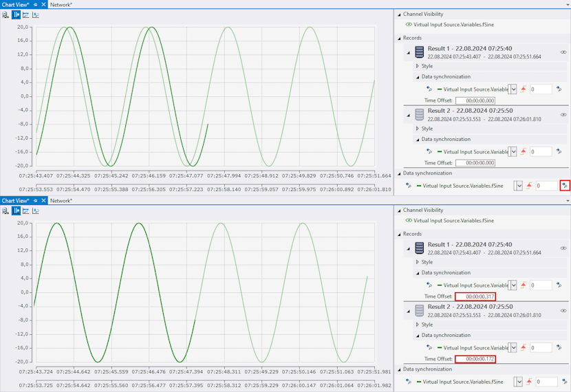Image resolution: width=571 pixels, height=392 pixels.
Task: Switch to Network tab in upper pane
Action: pos(61,5)
